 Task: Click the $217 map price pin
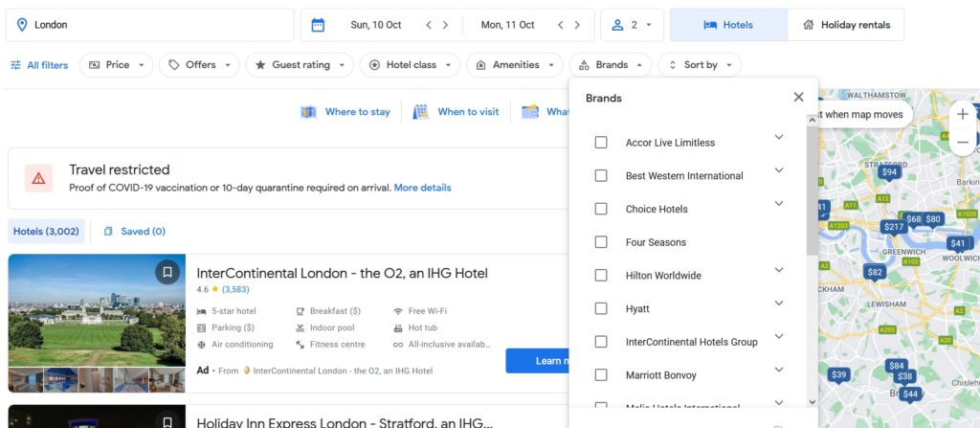(893, 227)
